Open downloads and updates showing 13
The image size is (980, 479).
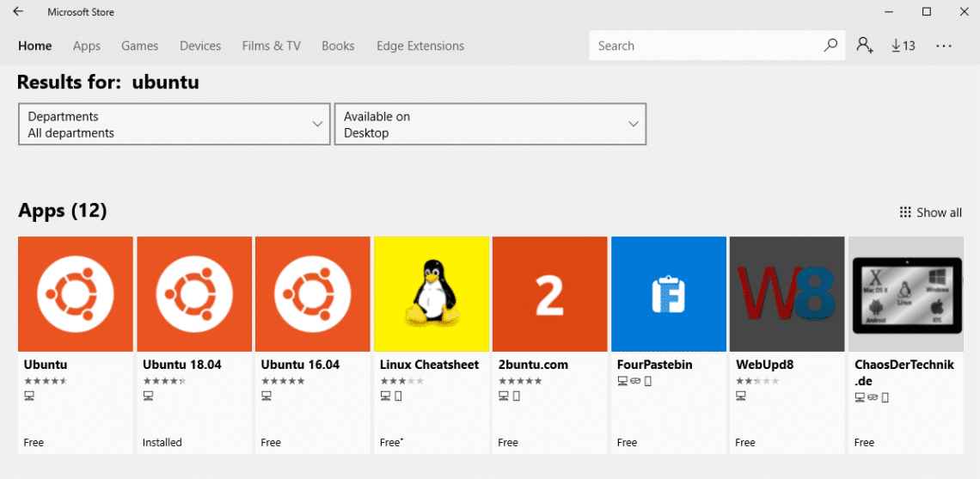903,46
